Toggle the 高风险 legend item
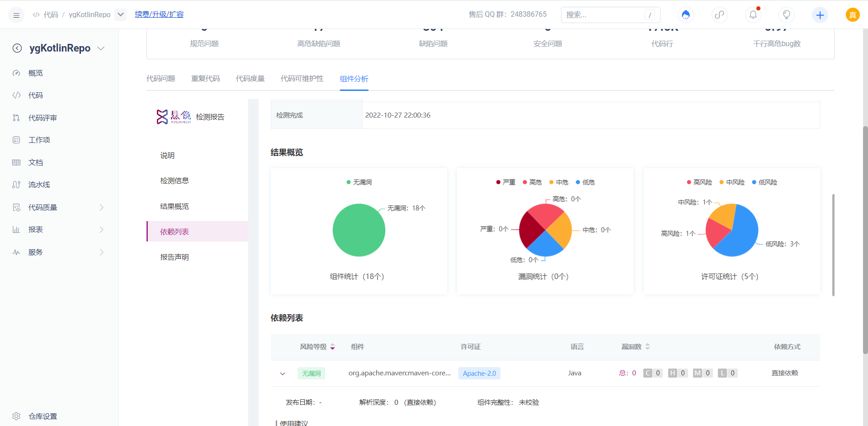This screenshot has width=868, height=426. point(699,182)
